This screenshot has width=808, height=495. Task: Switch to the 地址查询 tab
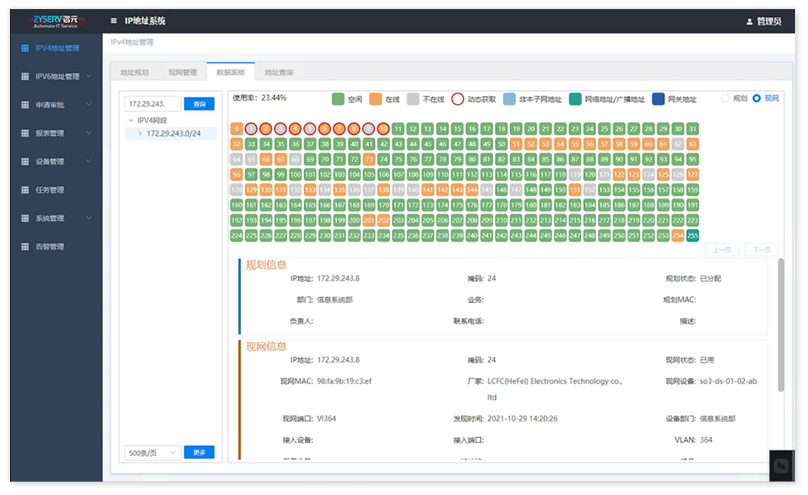pos(279,73)
